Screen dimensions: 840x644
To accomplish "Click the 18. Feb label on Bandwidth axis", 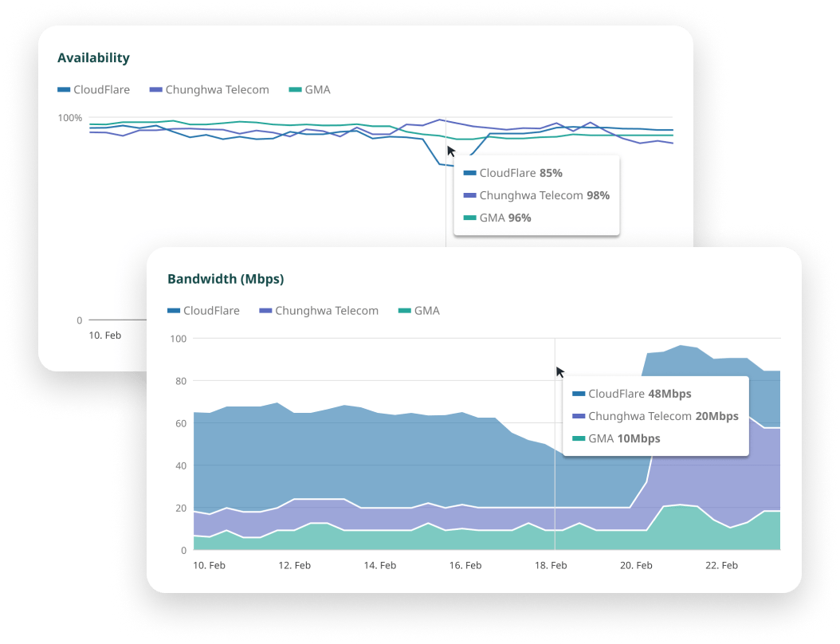I will pyautogui.click(x=551, y=565).
